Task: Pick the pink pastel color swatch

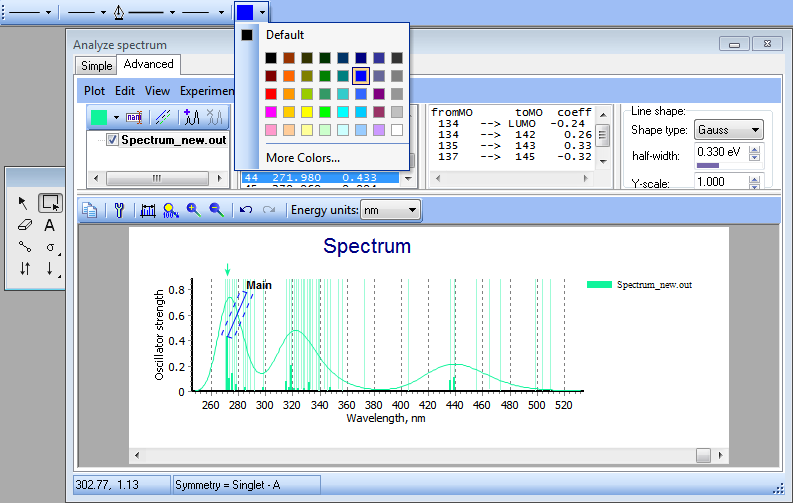Action: [271, 130]
